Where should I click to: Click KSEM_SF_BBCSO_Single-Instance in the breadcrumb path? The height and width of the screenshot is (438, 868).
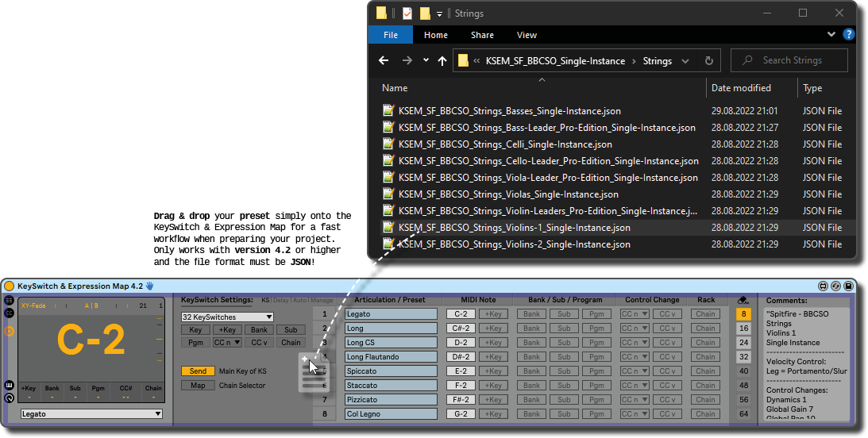pos(555,61)
